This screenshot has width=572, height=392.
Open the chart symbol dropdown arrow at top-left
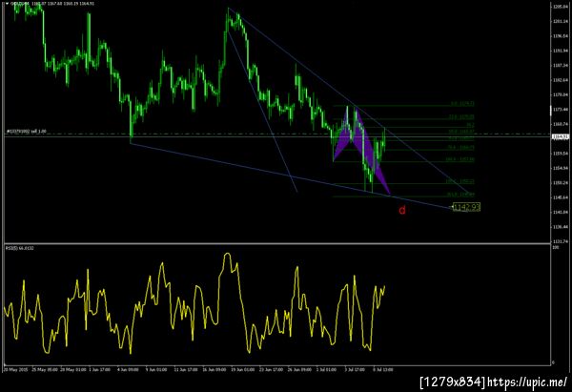[x=7, y=4]
